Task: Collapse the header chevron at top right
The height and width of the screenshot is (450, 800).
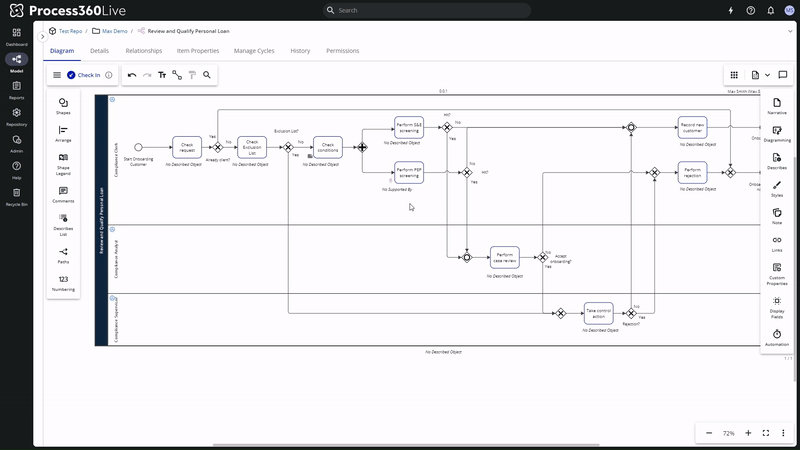Action: pos(790,31)
